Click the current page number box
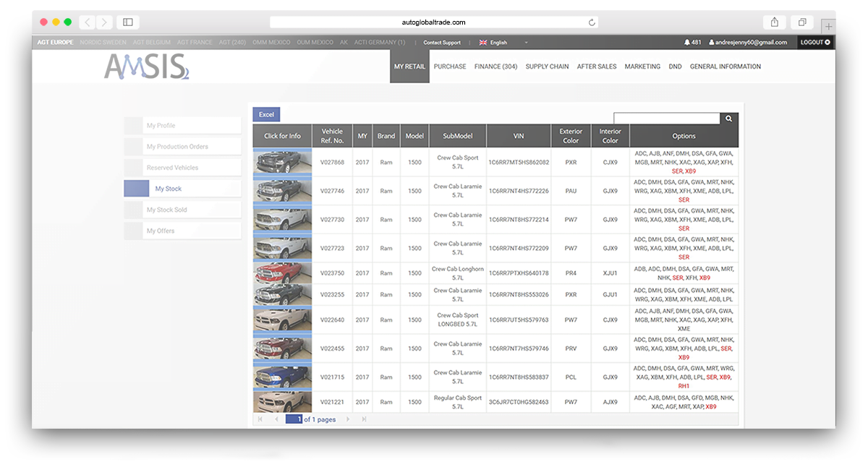 point(294,419)
